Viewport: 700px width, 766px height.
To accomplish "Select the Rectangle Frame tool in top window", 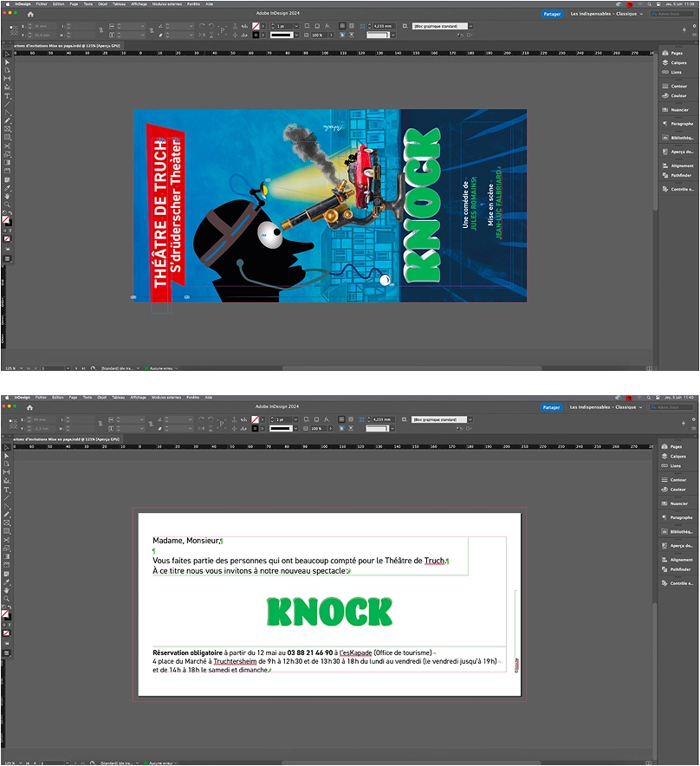I will pyautogui.click(x=7, y=129).
